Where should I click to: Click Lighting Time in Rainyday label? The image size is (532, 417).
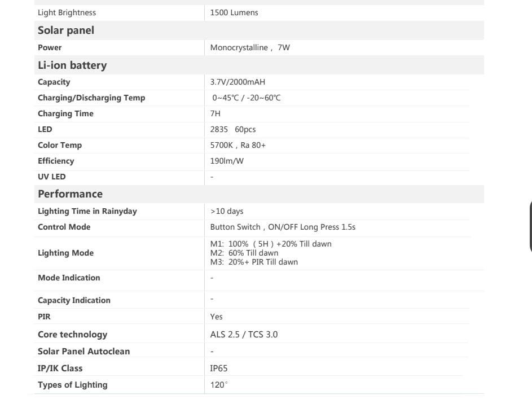(x=87, y=211)
